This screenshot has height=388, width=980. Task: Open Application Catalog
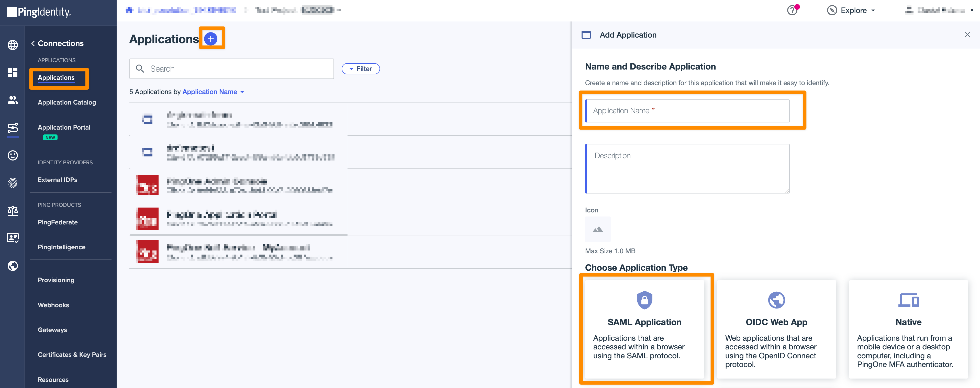tap(66, 102)
